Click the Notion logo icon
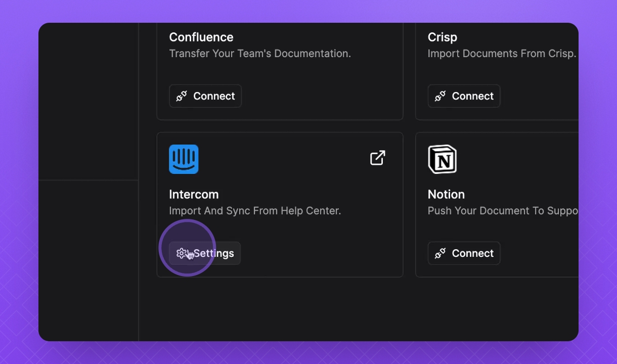 443,159
